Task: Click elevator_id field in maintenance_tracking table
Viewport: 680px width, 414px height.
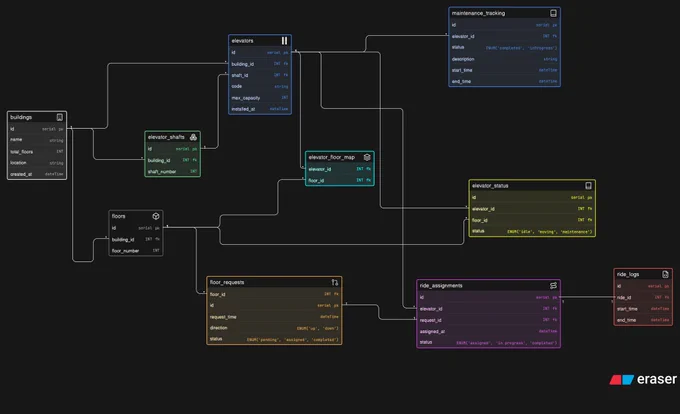Action: (x=504, y=36)
